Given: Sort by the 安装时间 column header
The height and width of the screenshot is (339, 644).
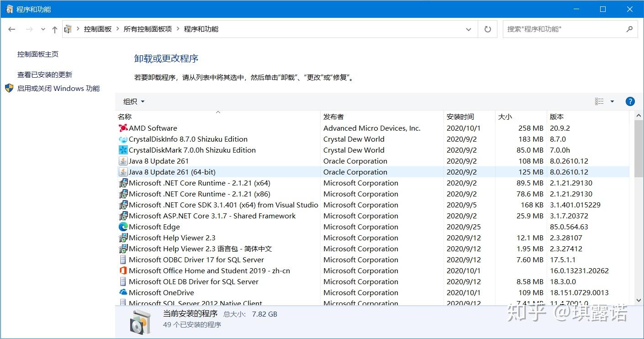Looking at the screenshot, I should [x=470, y=117].
